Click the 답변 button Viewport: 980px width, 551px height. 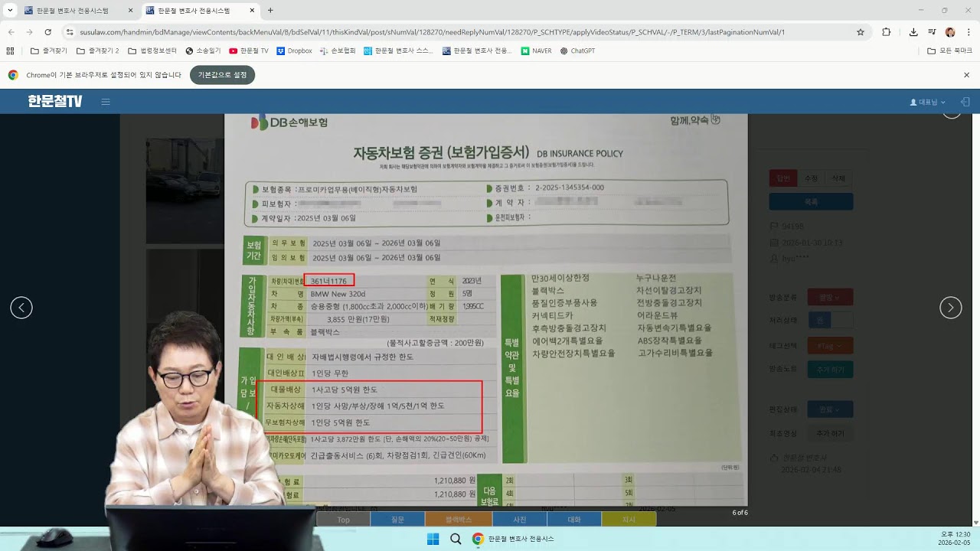782,178
